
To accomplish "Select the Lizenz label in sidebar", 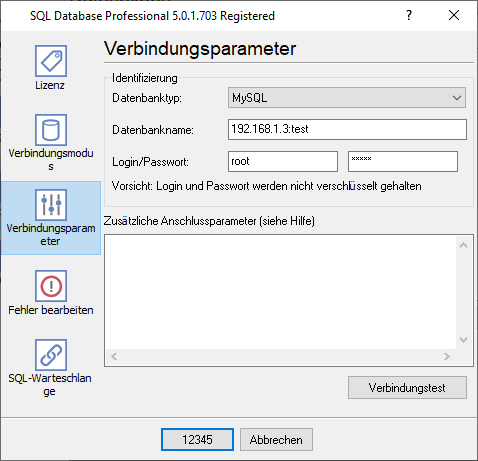I will click(x=50, y=85).
